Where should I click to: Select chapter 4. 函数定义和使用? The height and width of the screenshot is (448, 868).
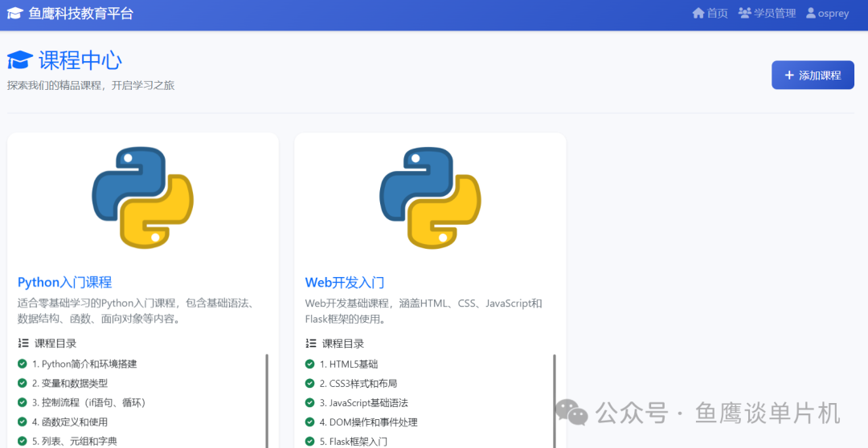70,422
